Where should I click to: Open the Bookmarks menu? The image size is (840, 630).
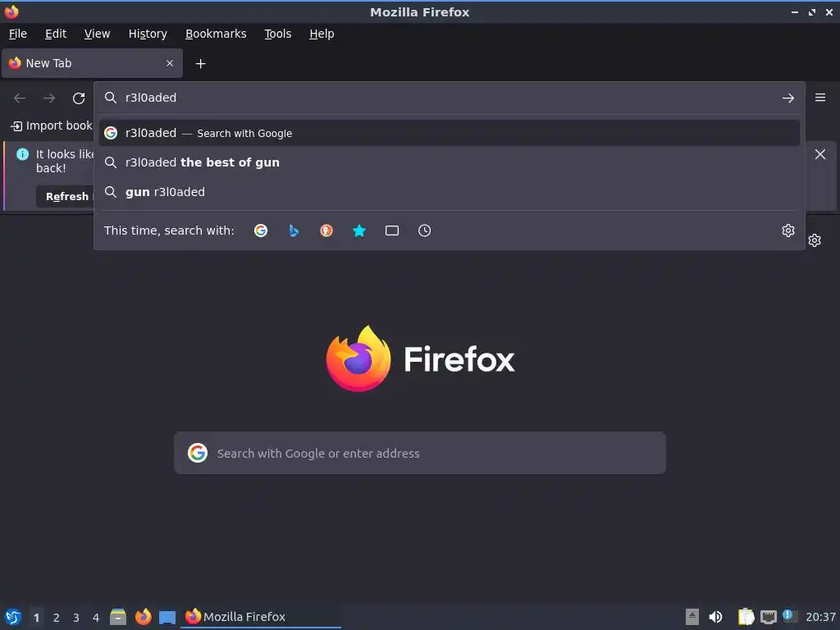[x=216, y=34]
